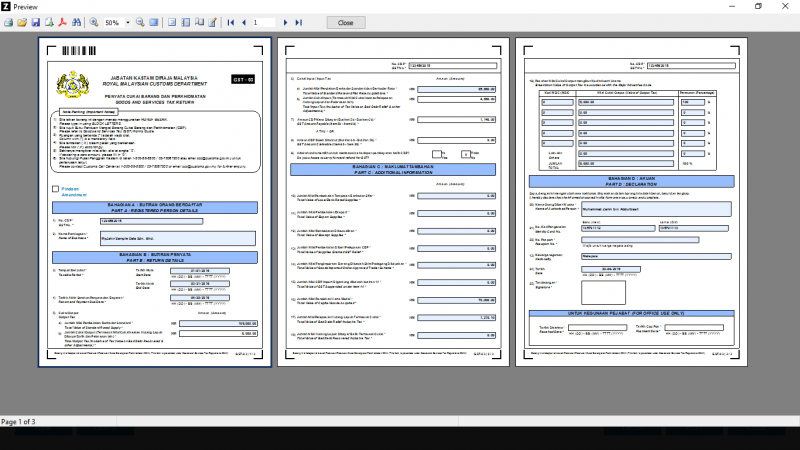Click the zoom in magnifier icon
The image size is (800, 450).
point(94,22)
